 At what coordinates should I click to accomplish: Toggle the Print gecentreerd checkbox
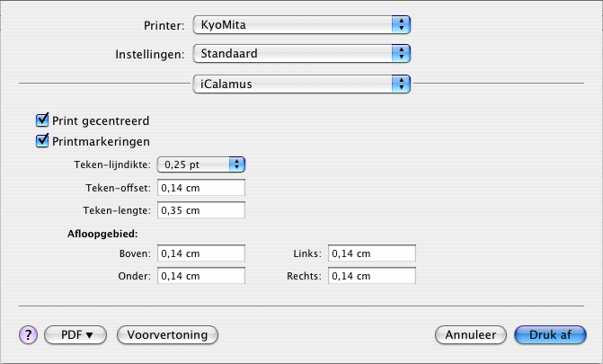click(x=41, y=120)
